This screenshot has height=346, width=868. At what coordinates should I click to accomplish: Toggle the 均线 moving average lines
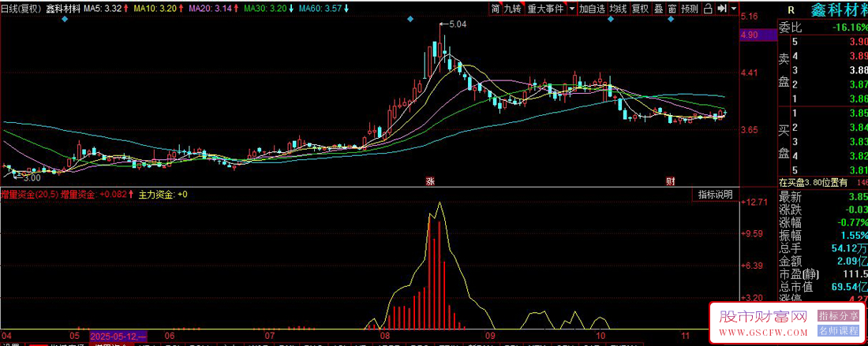(618, 9)
